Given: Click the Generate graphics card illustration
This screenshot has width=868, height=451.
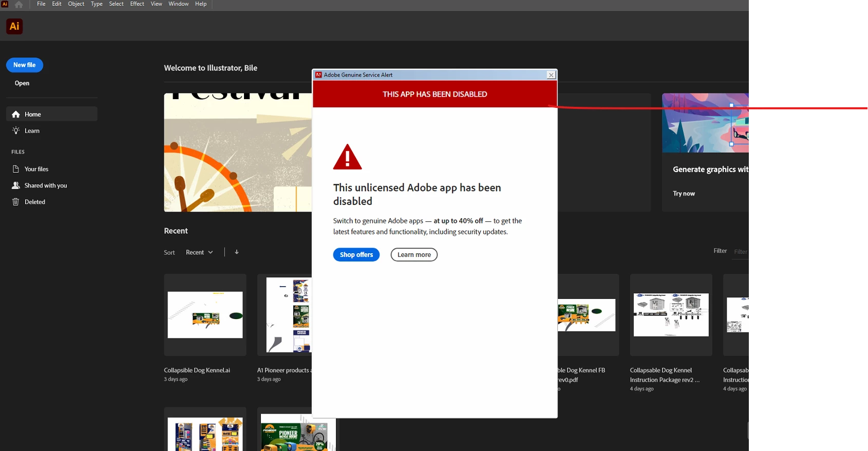Looking at the screenshot, I should coord(705,123).
